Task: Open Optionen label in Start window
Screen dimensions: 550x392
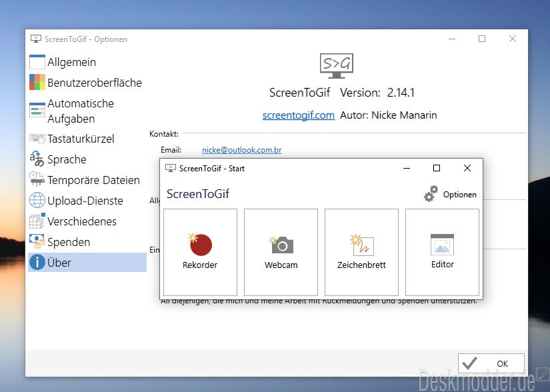Action: [x=460, y=195]
